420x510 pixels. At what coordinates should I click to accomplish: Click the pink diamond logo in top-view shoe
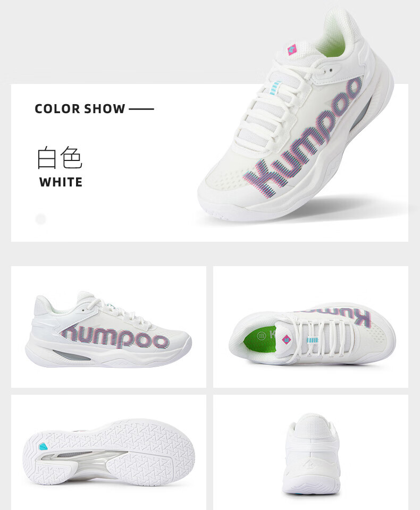pyautogui.click(x=287, y=339)
